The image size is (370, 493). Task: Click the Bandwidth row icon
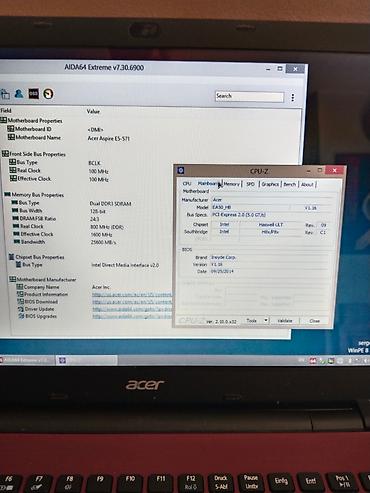coord(17,242)
